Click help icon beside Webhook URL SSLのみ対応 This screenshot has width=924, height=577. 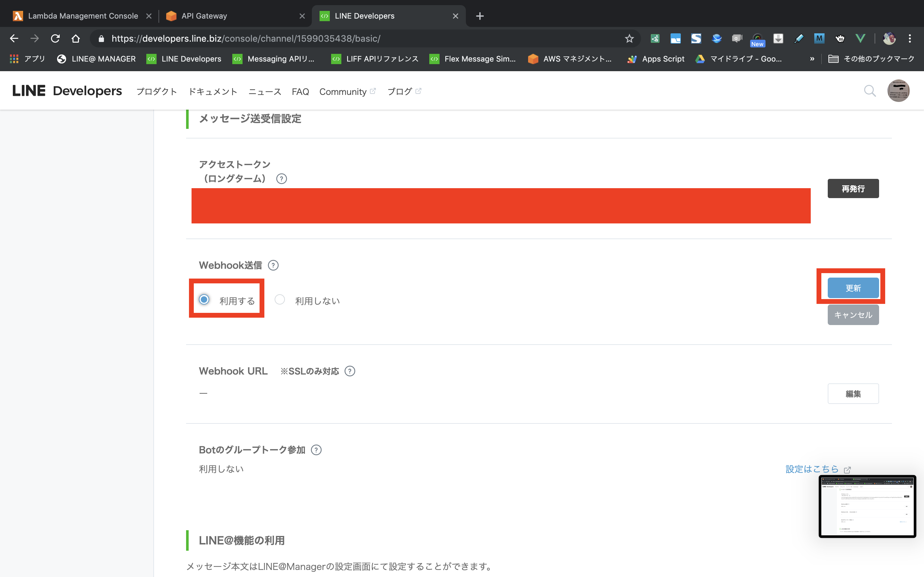pos(349,371)
